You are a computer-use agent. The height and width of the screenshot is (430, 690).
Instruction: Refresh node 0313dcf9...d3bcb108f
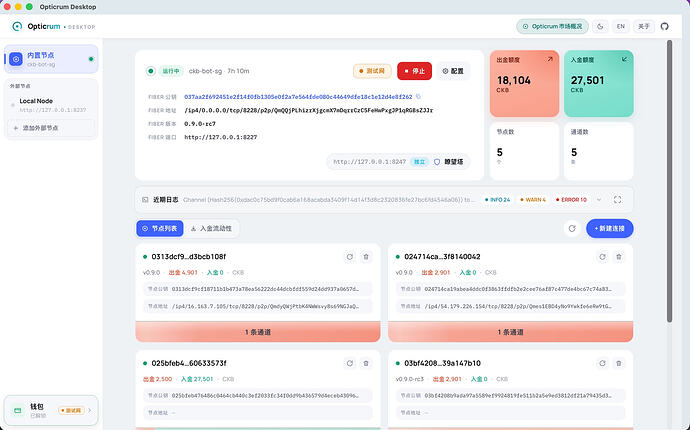(349, 257)
